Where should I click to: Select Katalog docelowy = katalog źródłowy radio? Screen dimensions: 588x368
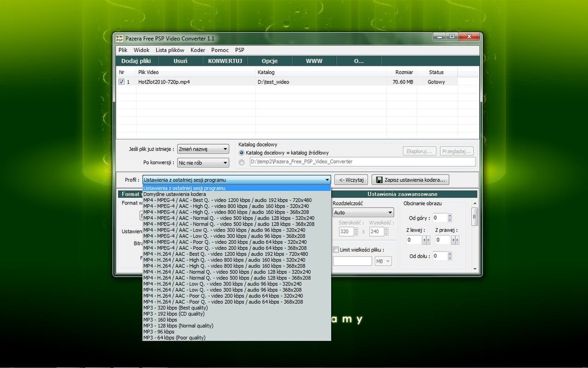242,153
